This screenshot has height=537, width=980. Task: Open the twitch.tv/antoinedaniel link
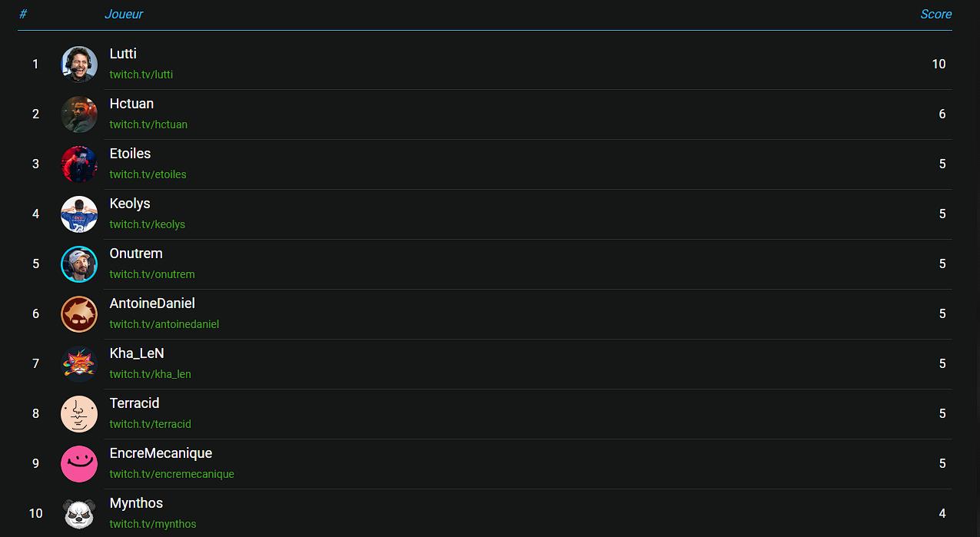[164, 324]
